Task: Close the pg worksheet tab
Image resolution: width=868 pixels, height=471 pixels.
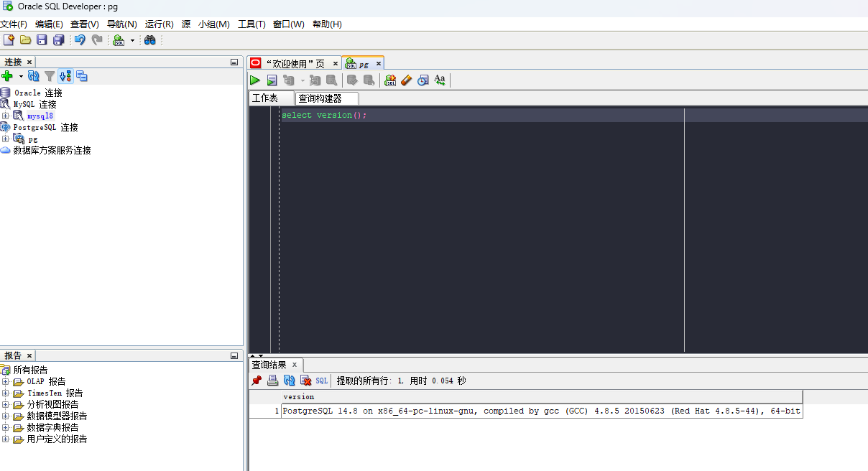Action: pos(379,64)
